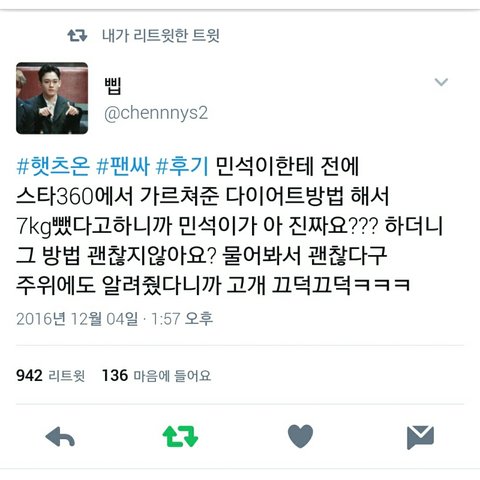
Task: Tap the reply arrow icon
Action: click(x=60, y=437)
